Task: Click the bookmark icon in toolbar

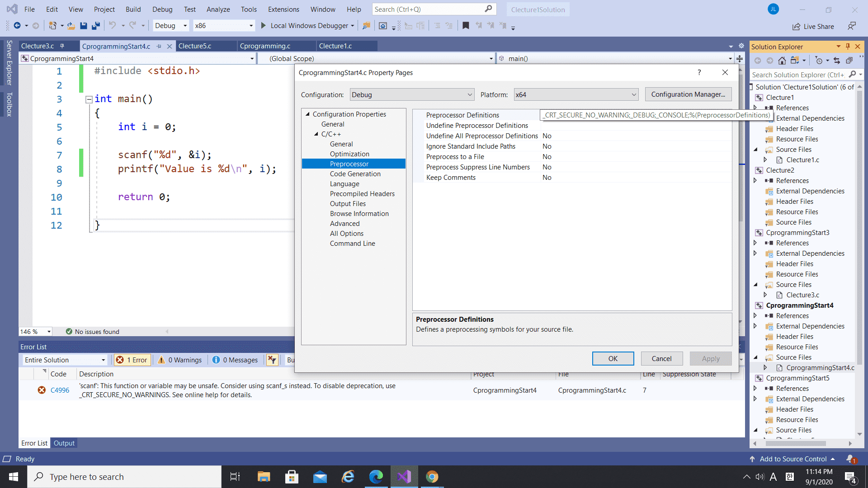Action: (466, 26)
